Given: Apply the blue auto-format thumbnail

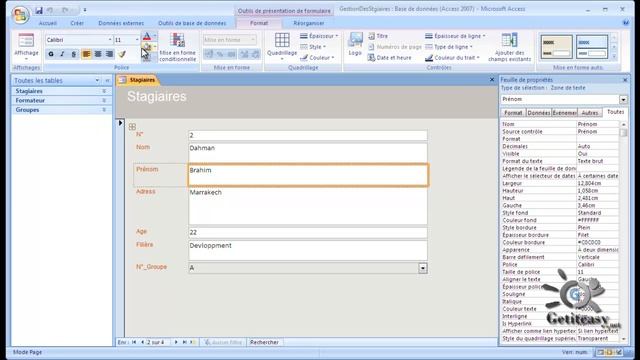Looking at the screenshot, I should coord(592,47).
